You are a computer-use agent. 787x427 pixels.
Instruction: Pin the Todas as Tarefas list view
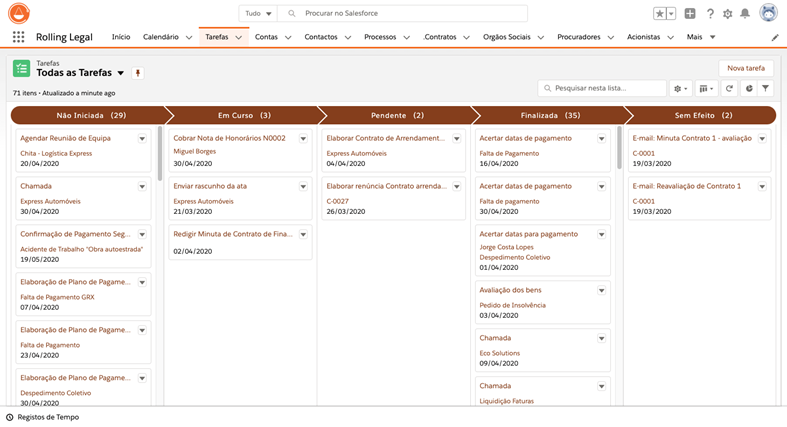pyautogui.click(x=138, y=73)
